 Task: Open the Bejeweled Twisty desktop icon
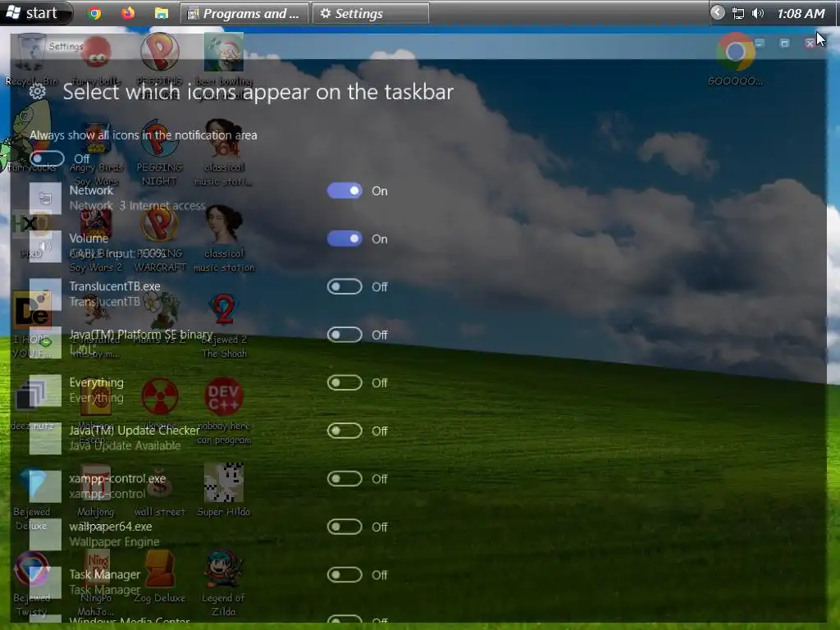(31, 584)
